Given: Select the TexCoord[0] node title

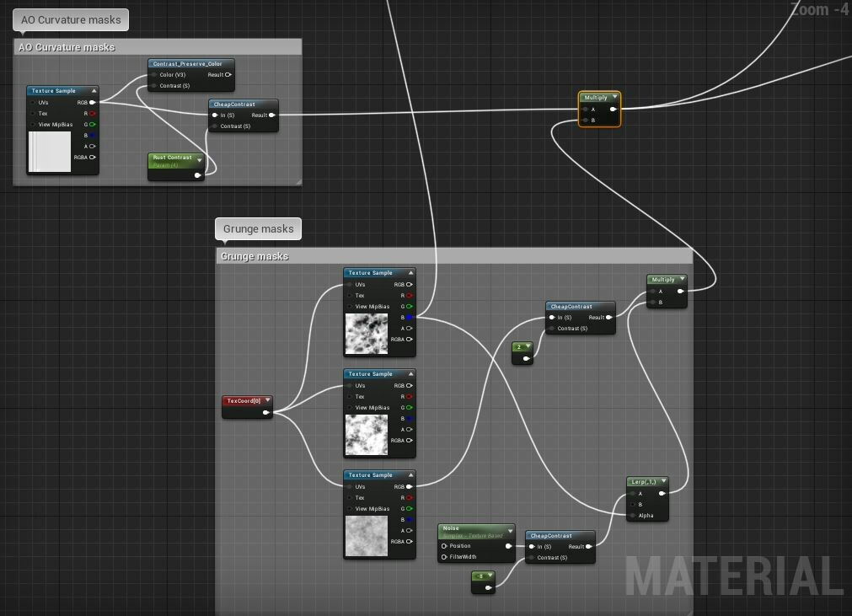Looking at the screenshot, I should pyautogui.click(x=244, y=401).
